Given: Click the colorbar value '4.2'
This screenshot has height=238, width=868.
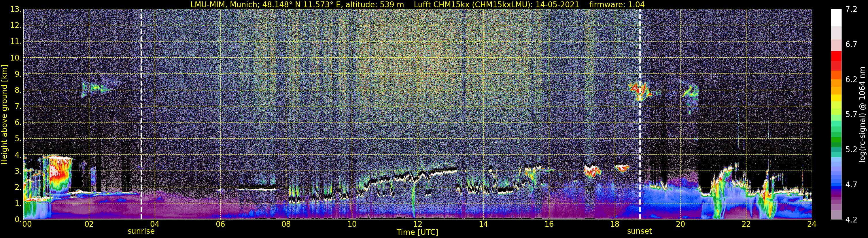Looking at the screenshot, I should [x=852, y=220].
